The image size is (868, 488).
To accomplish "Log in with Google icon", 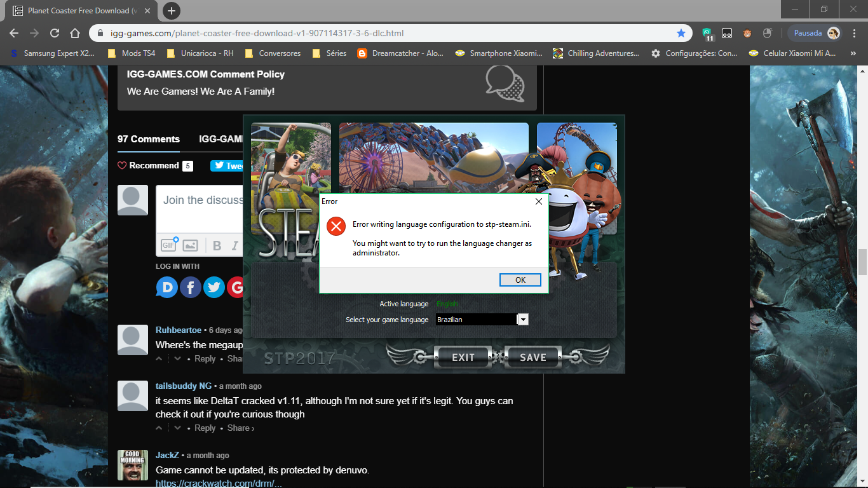I will coord(236,287).
